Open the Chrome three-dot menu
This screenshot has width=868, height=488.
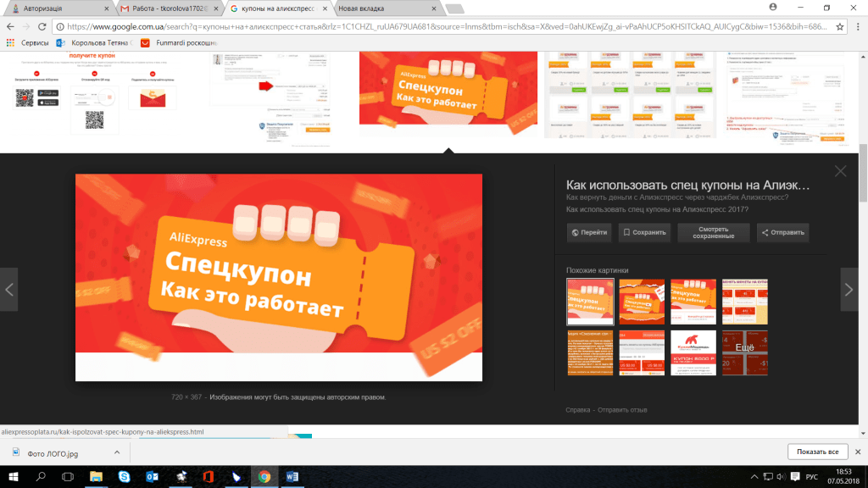[x=858, y=26]
